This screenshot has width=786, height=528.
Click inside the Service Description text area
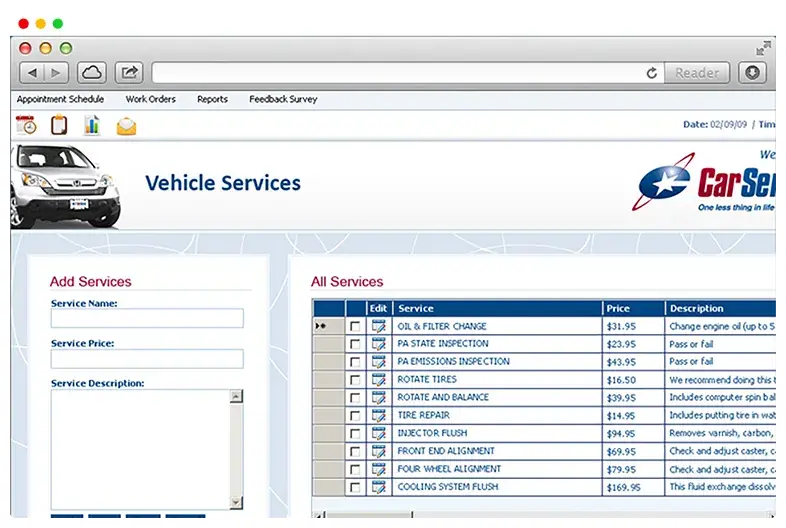point(140,449)
